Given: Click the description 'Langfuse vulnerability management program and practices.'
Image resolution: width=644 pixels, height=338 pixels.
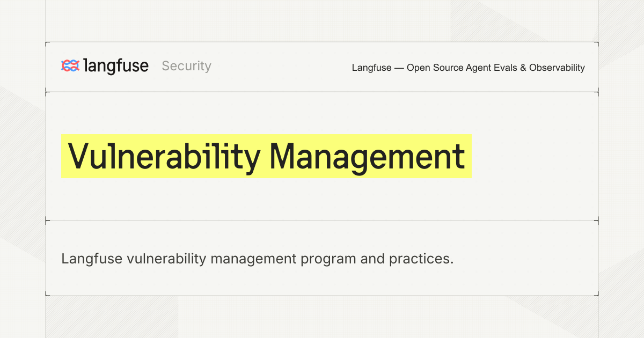Looking at the screenshot, I should (258, 259).
